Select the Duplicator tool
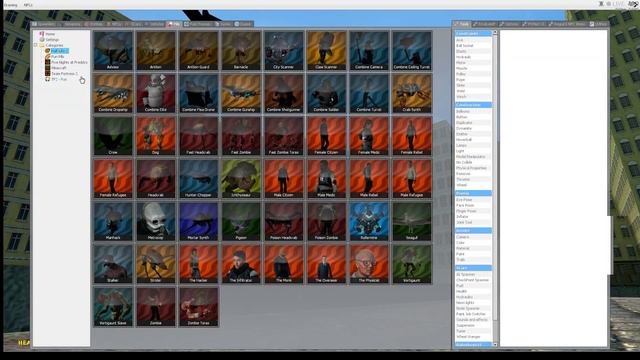 pyautogui.click(x=473, y=122)
